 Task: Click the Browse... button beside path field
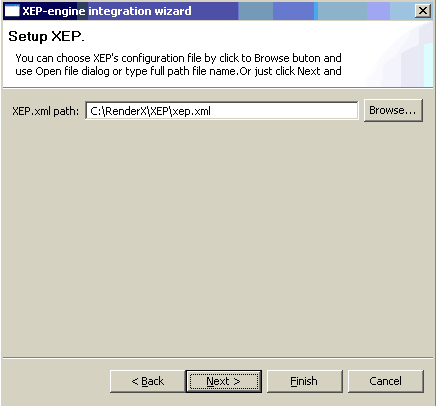pyautogui.click(x=393, y=110)
